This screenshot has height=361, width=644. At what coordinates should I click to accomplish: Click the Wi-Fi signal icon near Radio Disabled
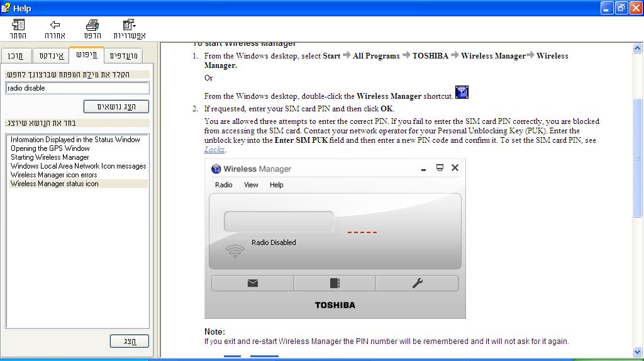pyautogui.click(x=235, y=251)
